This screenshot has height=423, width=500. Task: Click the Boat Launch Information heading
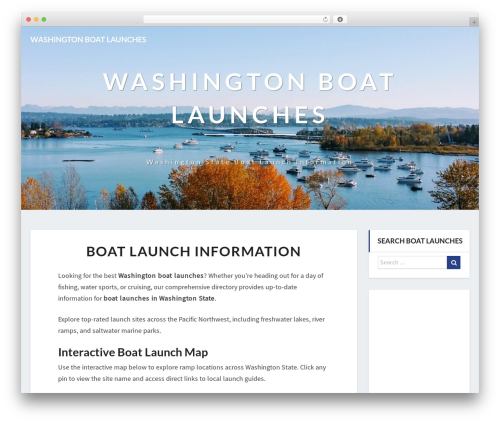[x=194, y=252]
